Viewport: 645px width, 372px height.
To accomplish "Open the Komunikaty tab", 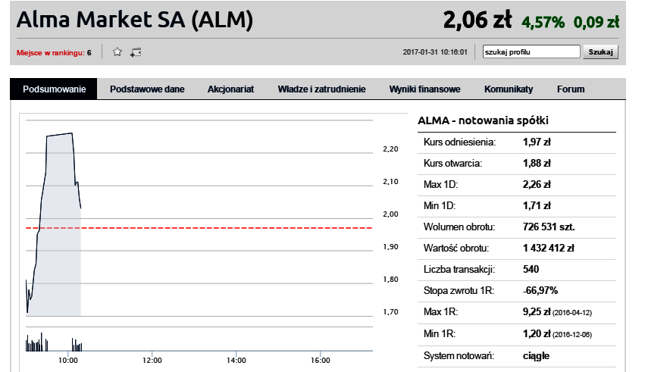I will 508,89.
